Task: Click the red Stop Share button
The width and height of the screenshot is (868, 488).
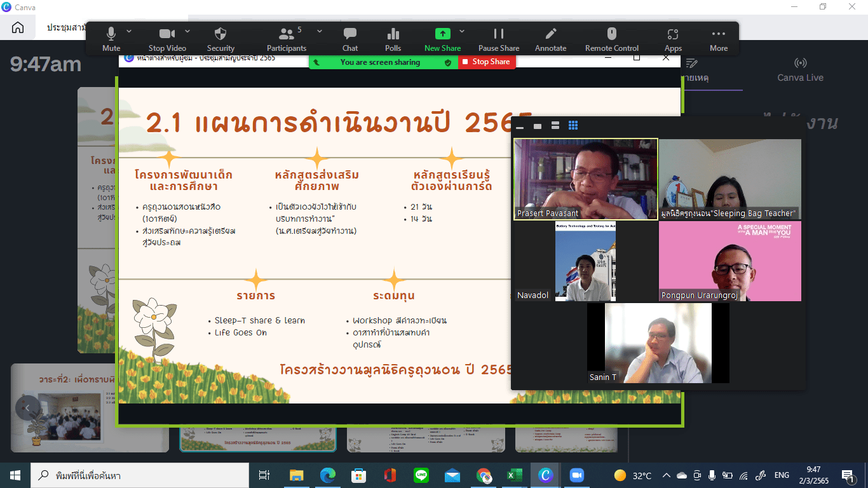Action: click(x=487, y=62)
